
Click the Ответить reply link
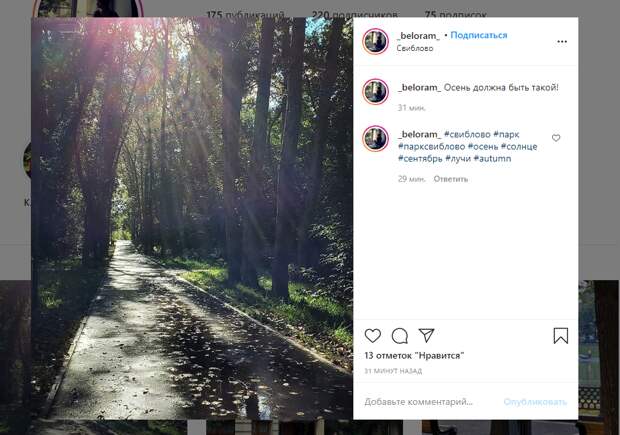[451, 179]
